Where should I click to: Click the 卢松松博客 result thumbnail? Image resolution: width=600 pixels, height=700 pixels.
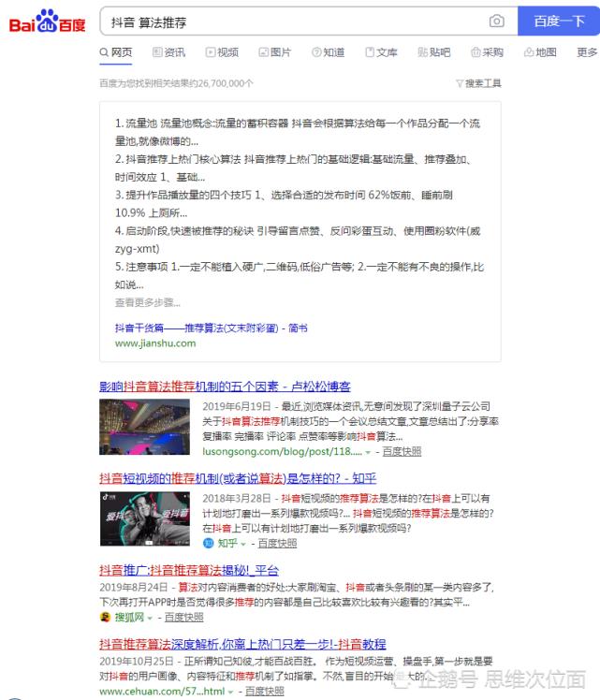[x=145, y=428]
